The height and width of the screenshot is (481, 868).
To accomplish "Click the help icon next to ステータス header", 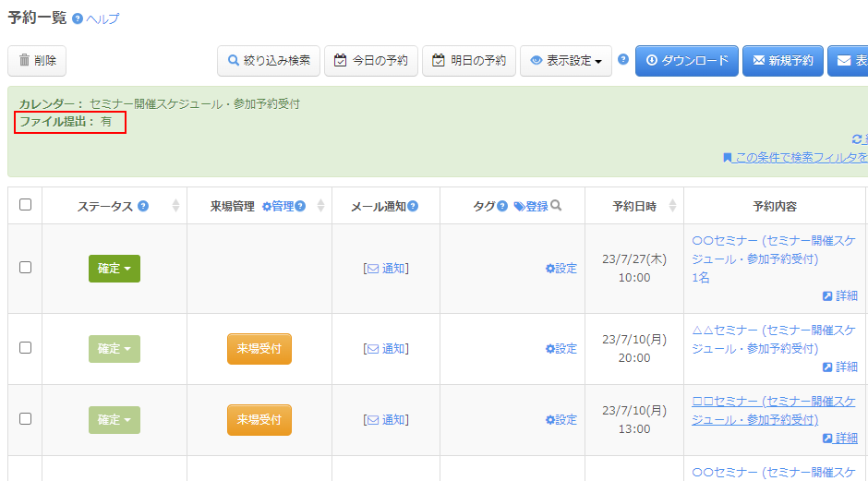I will click(143, 206).
